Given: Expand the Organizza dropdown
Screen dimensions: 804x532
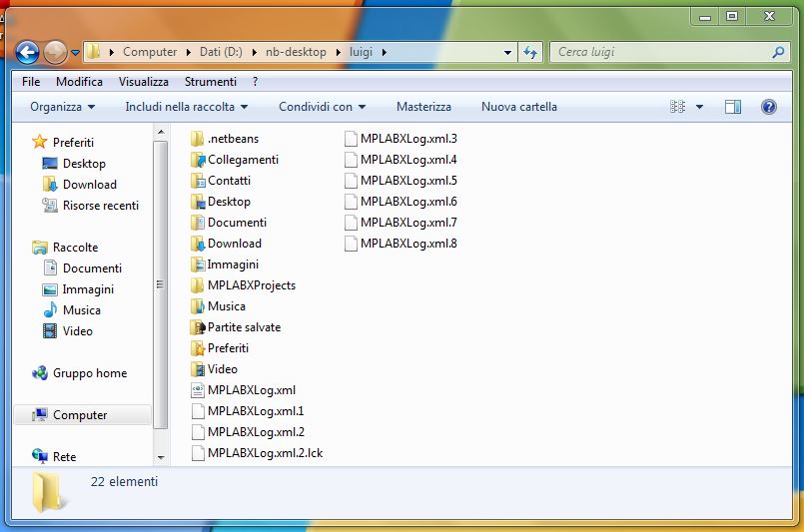Looking at the screenshot, I should coord(62,107).
